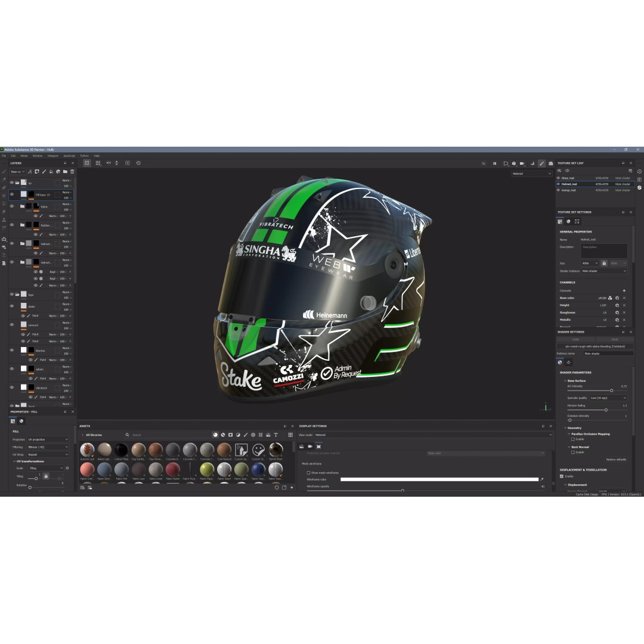The width and height of the screenshot is (644, 644).
Task: Open the Edit menu
Action: click(13, 156)
